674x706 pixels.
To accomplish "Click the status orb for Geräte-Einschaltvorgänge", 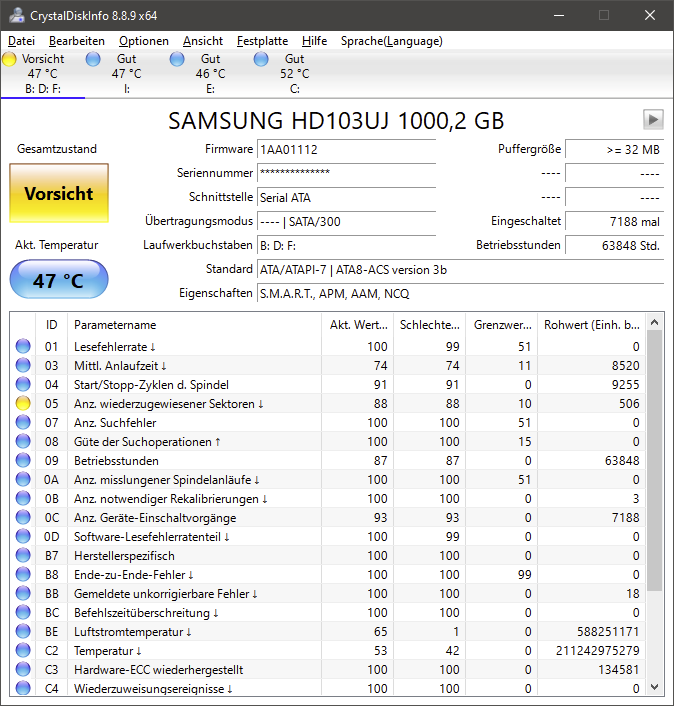I will point(23,517).
